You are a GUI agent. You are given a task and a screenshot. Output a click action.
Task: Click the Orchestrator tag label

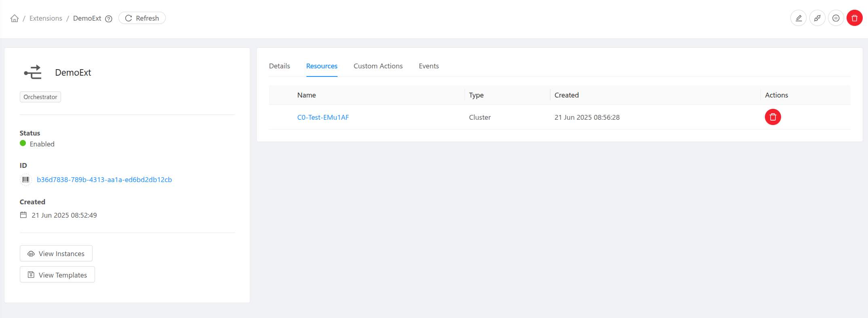pyautogui.click(x=40, y=97)
